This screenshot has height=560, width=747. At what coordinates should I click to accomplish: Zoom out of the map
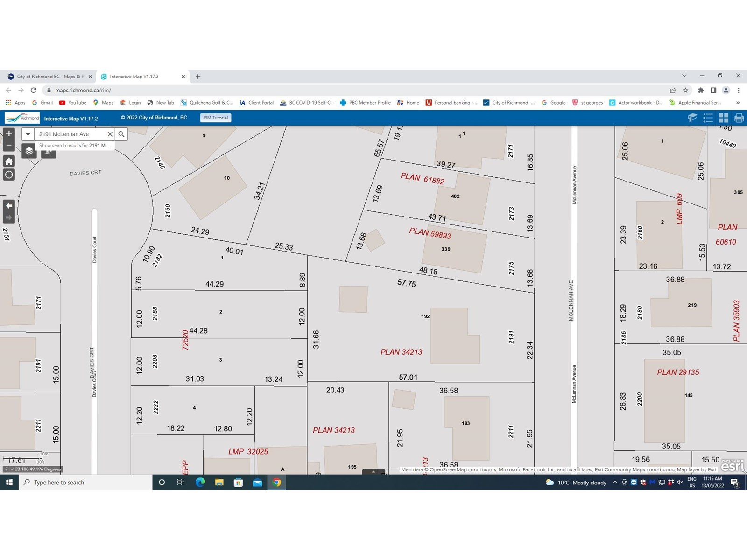(x=9, y=145)
